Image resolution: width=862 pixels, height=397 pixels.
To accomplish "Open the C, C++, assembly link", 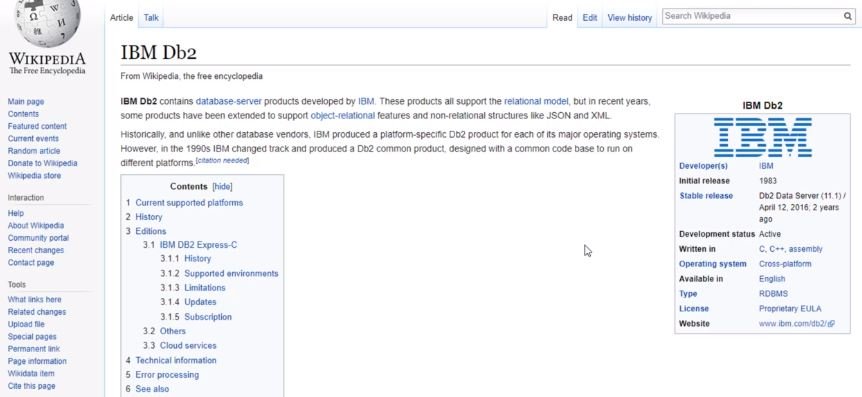I will [x=791, y=249].
